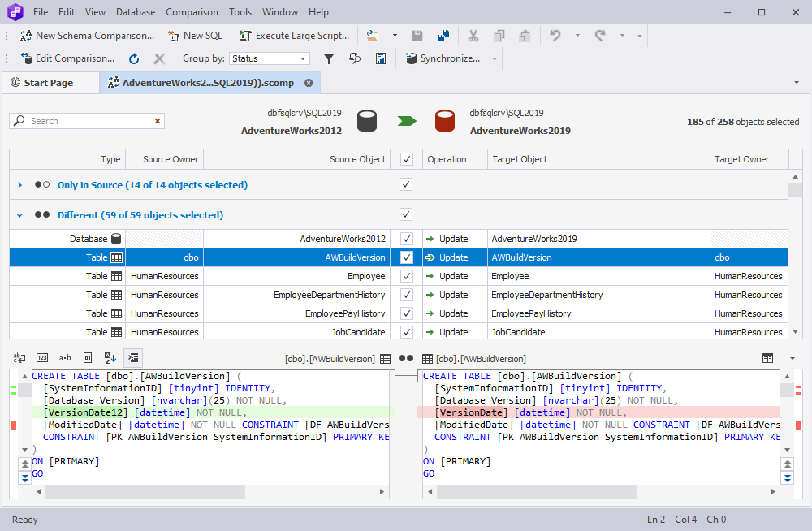Click the Type column header
This screenshot has height=531, width=812.
[67, 160]
